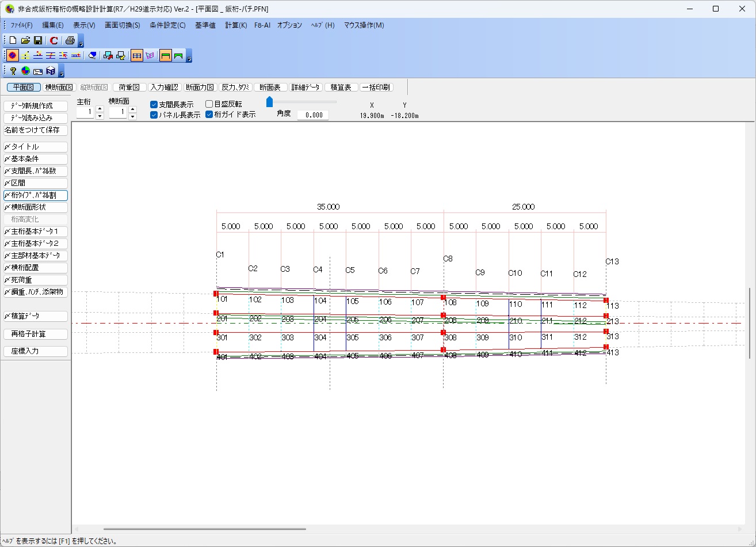756x547 pixels.
Task: Click the red C toolbar icon
Action: pyautogui.click(x=54, y=40)
